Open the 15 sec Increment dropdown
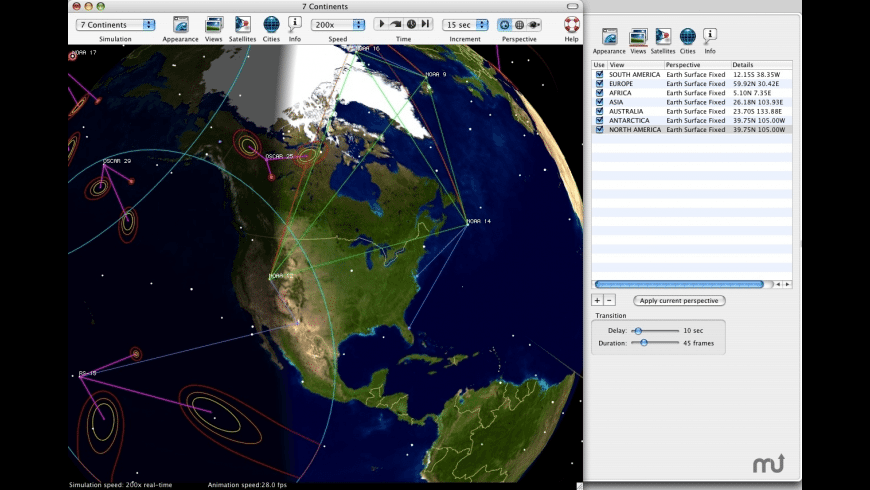This screenshot has height=490, width=870. point(466,24)
